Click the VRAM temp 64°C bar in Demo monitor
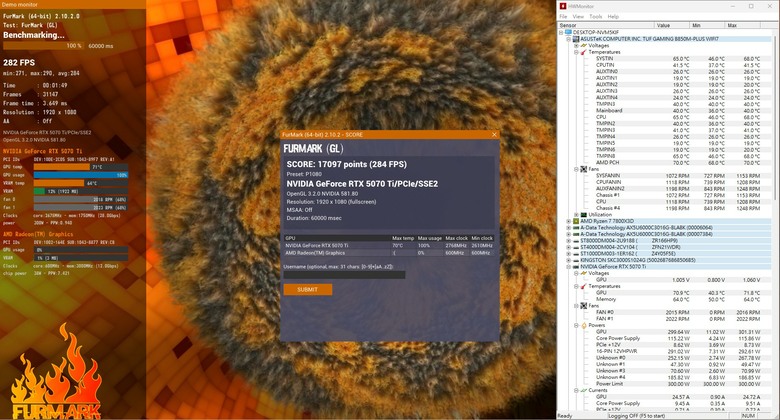This screenshot has height=420, width=780. pos(81,183)
